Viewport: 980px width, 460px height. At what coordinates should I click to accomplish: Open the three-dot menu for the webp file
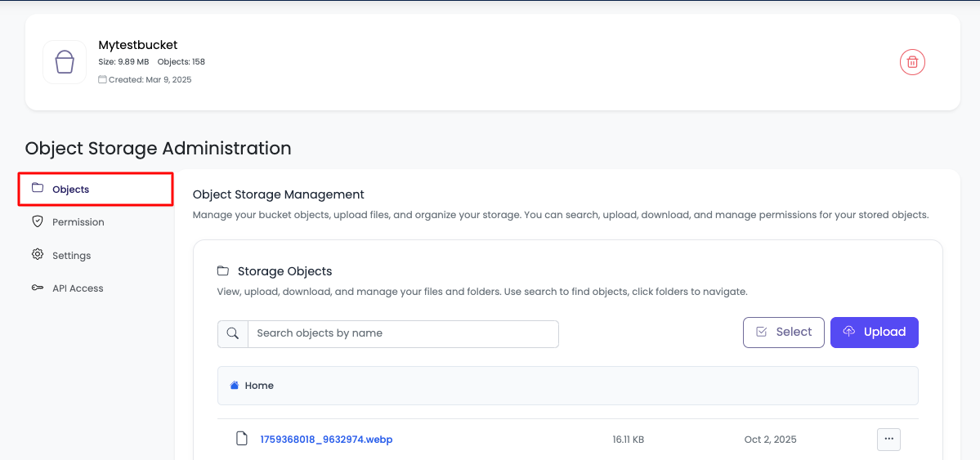pos(888,440)
